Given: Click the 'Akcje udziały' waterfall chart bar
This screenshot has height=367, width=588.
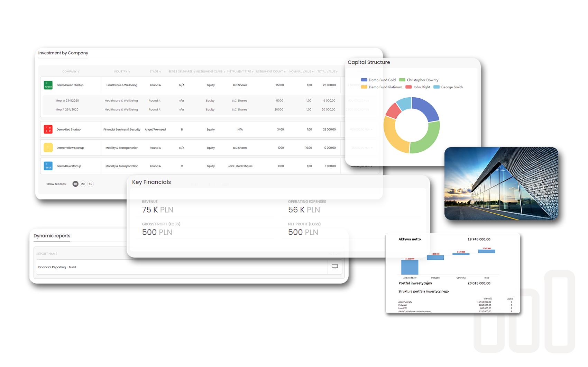Looking at the screenshot, I should tap(410, 267).
